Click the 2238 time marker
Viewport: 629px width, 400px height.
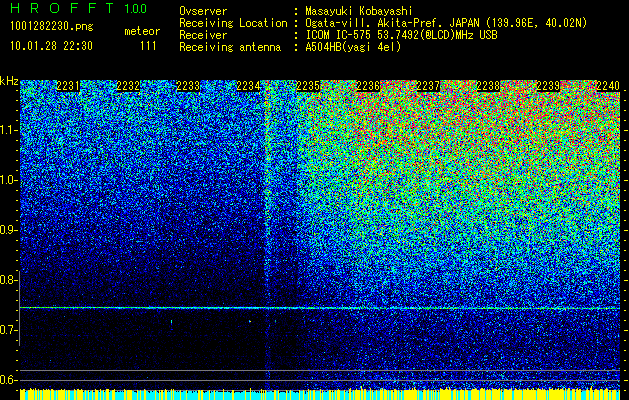(x=488, y=86)
